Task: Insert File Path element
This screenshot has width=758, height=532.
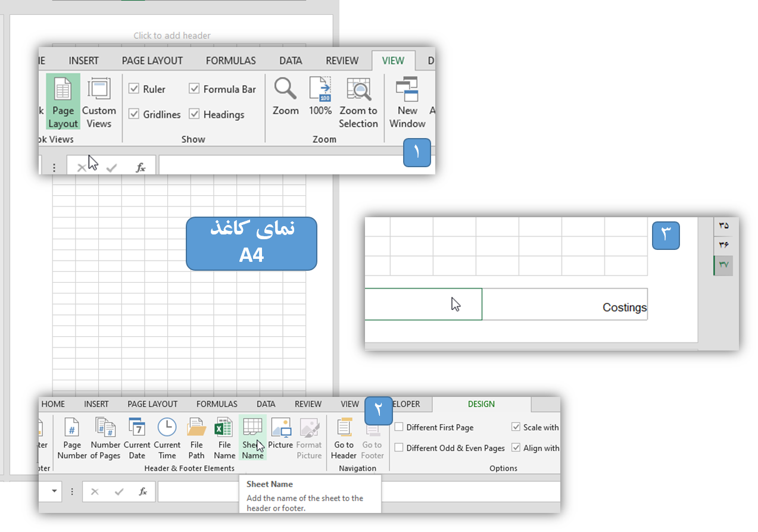Action: (x=196, y=439)
